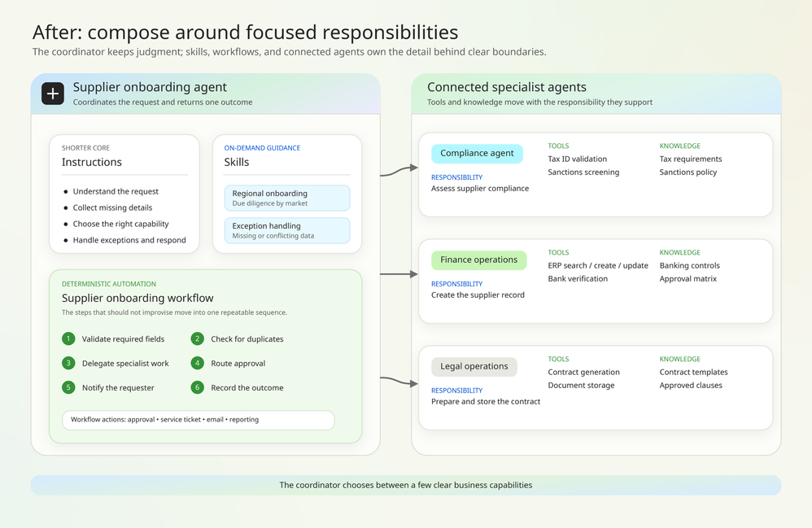The width and height of the screenshot is (812, 528).
Task: Click 'Prepare and store the contract' text
Action: tap(486, 402)
